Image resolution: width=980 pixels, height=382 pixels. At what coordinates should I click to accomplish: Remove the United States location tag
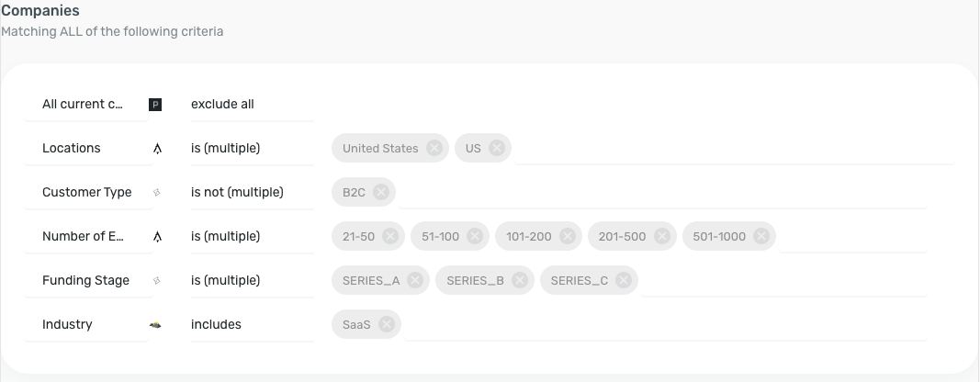(x=434, y=148)
